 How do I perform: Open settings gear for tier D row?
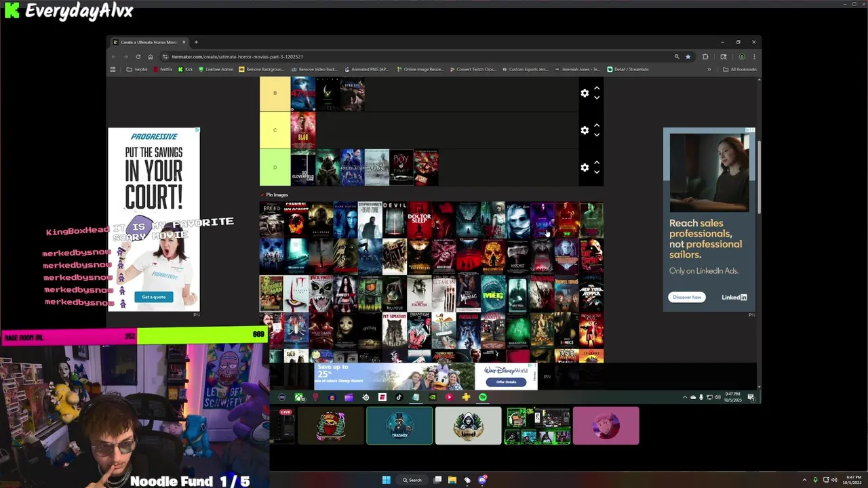click(585, 167)
